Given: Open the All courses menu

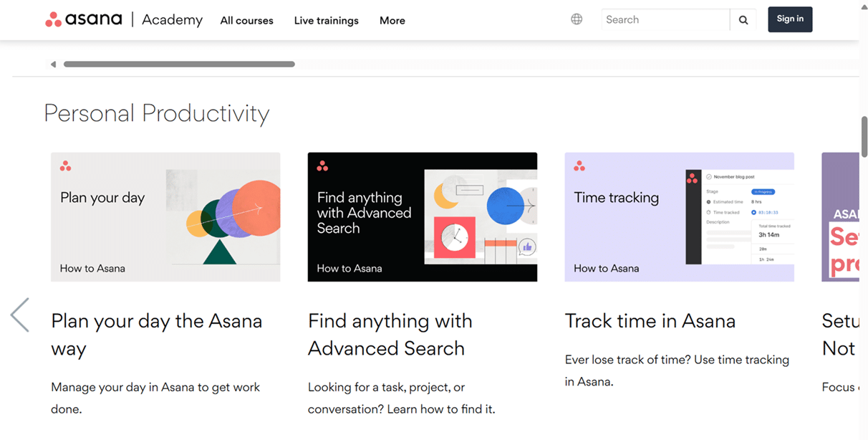Looking at the screenshot, I should tap(246, 21).
